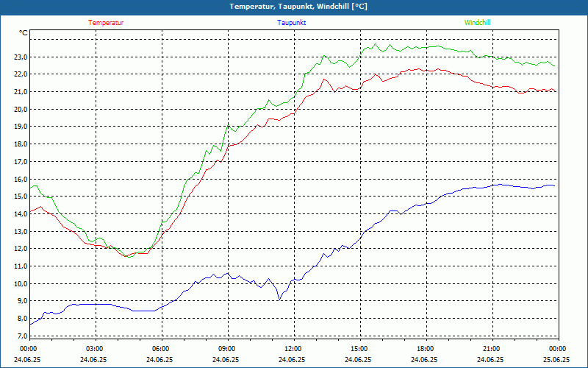Click the 7,0 y-axis value
This screenshot has width=588, height=368.
click(22, 336)
